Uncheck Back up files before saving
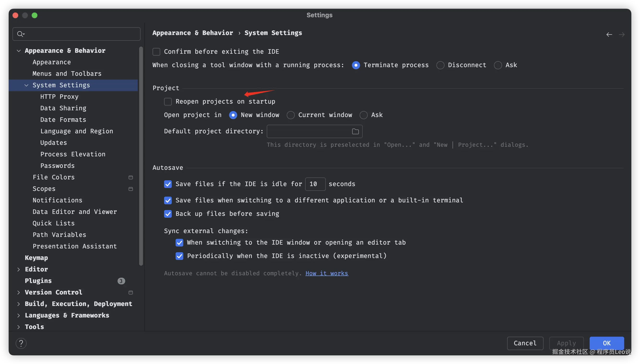 tap(168, 214)
